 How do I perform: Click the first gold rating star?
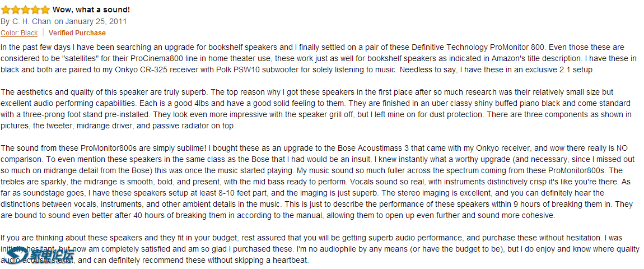coord(6,9)
